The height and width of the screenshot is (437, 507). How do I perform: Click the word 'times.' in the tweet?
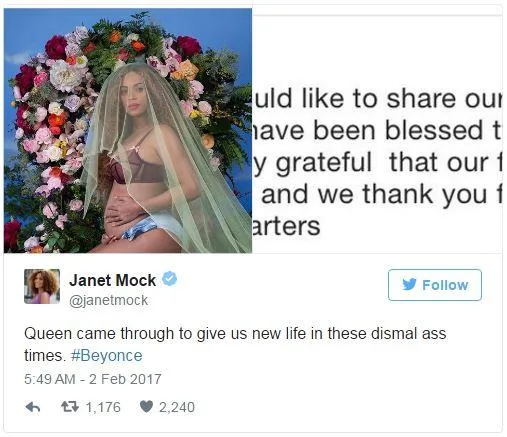(45, 356)
